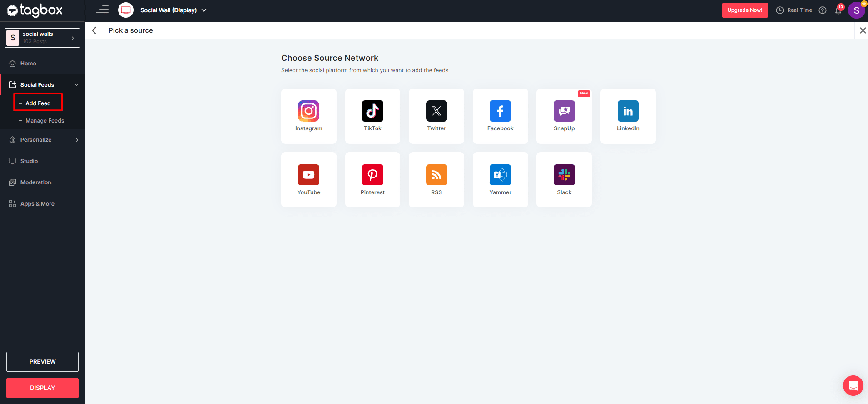Click the Upgrade Now! button
The width and height of the screenshot is (868, 404).
[x=744, y=10]
